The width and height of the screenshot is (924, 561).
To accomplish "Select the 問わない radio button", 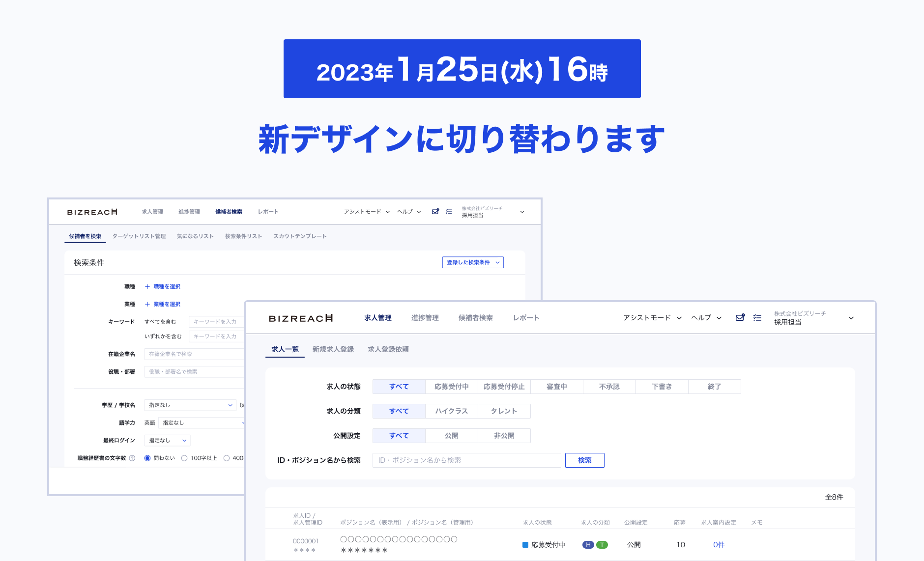I will [147, 458].
